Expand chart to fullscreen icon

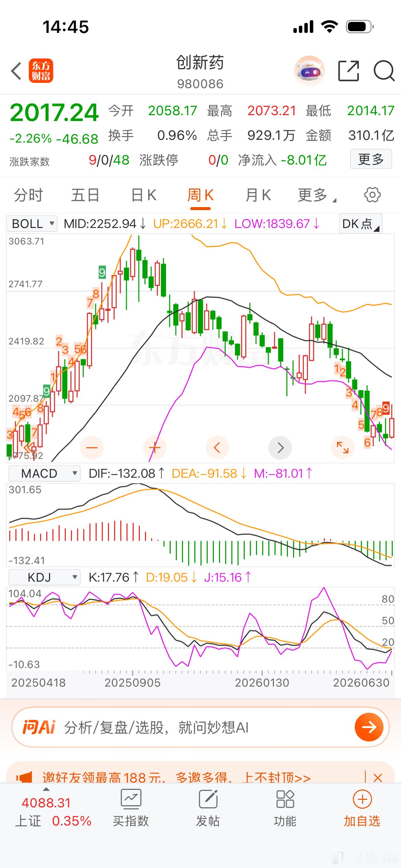point(343,448)
